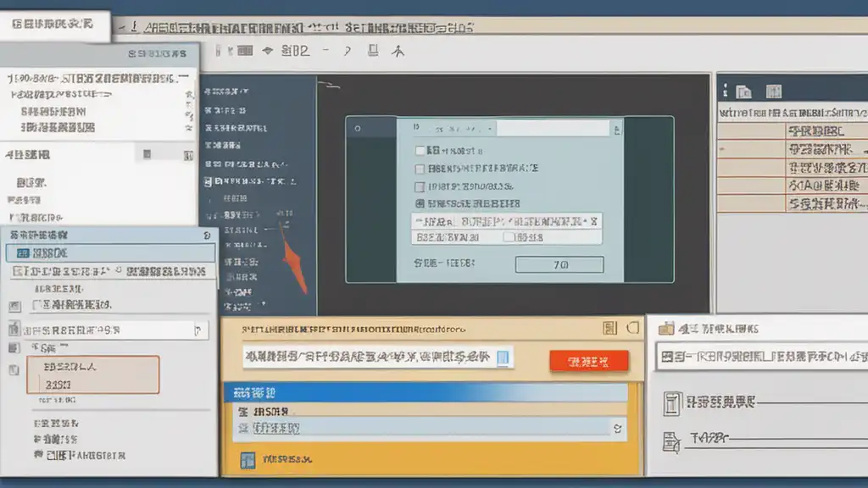
Task: Click the minus icon in the main toolbar
Action: click(326, 50)
